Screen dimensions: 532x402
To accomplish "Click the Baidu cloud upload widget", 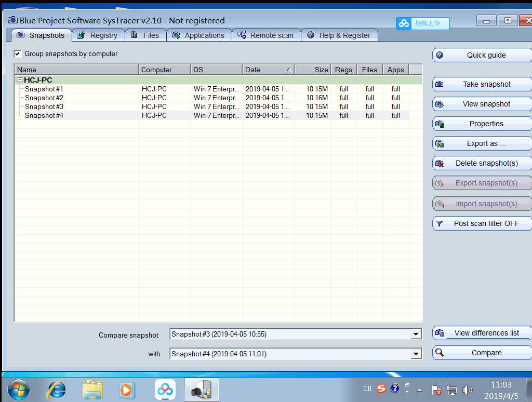I will pyautogui.click(x=423, y=23).
